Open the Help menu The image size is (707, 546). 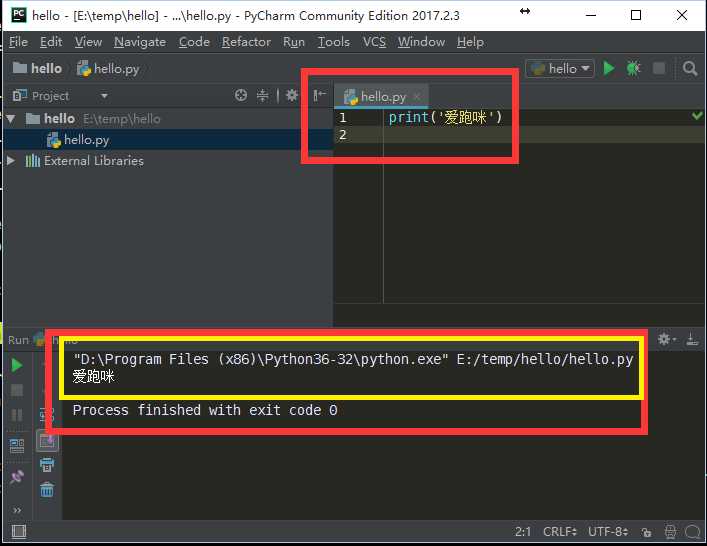point(470,42)
